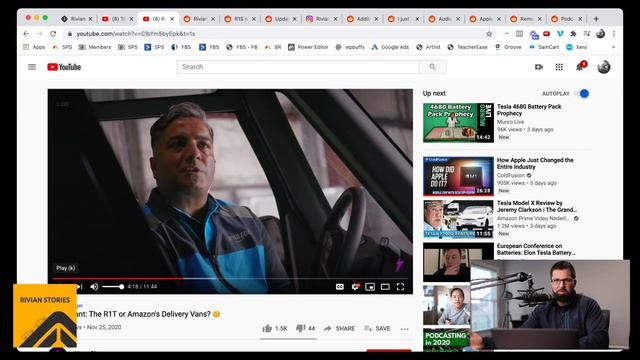This screenshot has height=360, width=640.
Task: Open a new browser tab
Action: (596, 19)
